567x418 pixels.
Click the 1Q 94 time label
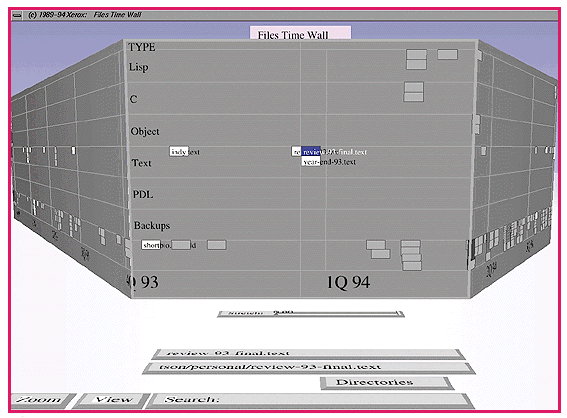[348, 282]
